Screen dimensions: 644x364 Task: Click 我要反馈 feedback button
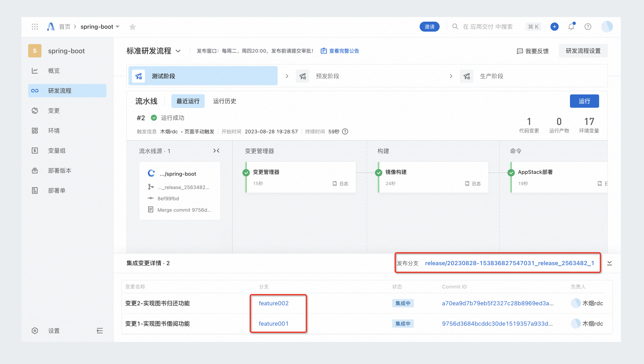tap(533, 51)
